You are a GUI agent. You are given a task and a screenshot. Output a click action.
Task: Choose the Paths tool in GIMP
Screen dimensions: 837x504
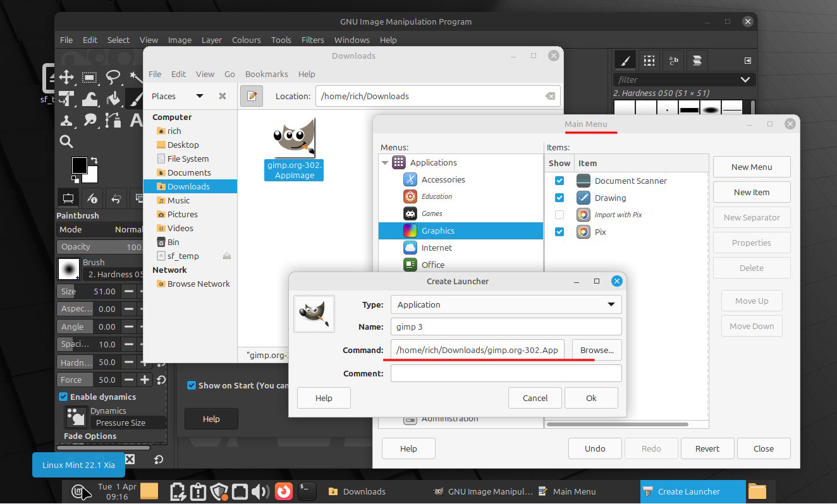(x=113, y=120)
